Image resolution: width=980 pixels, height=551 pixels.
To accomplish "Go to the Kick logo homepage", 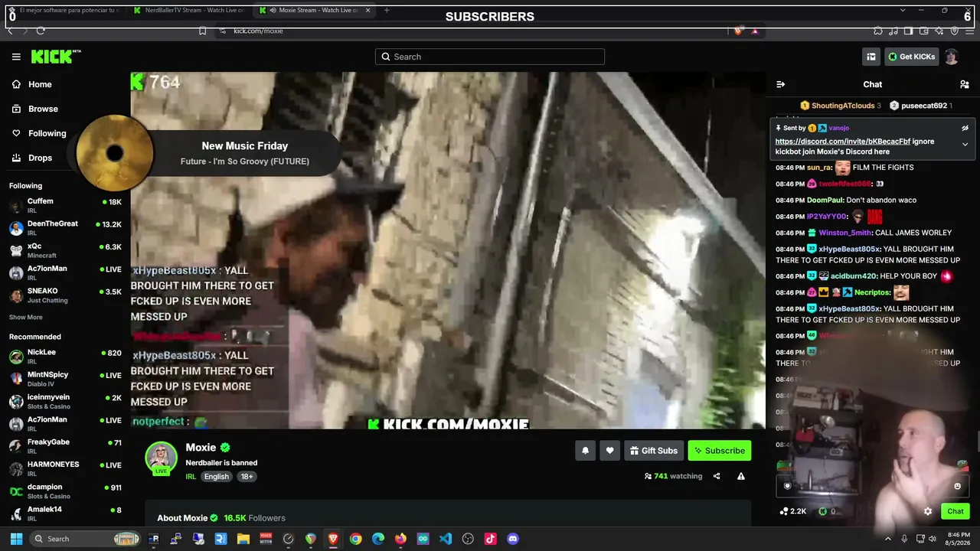I will click(55, 57).
